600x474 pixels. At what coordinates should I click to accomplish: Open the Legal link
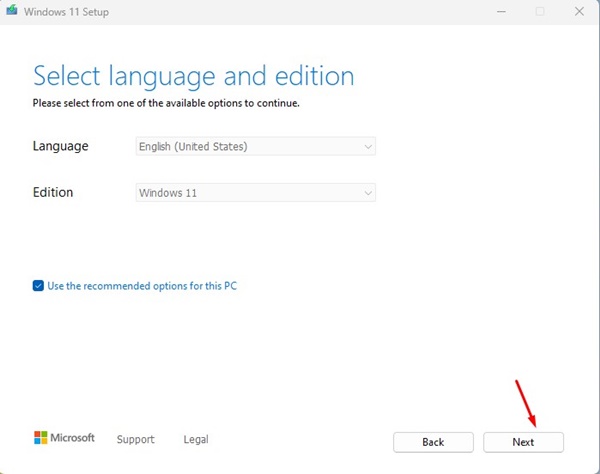tap(196, 439)
